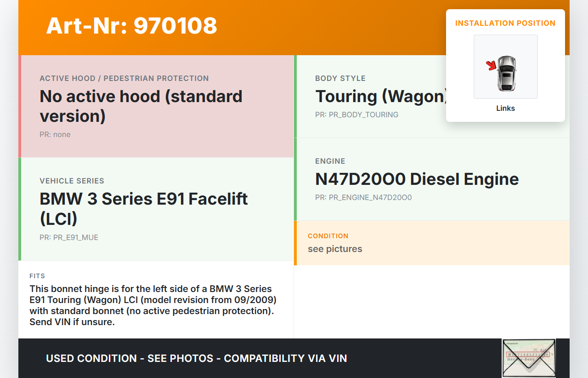Viewport: 588px width, 378px height.
Task: Click the registration document thumbnail in footer
Action: 528,358
